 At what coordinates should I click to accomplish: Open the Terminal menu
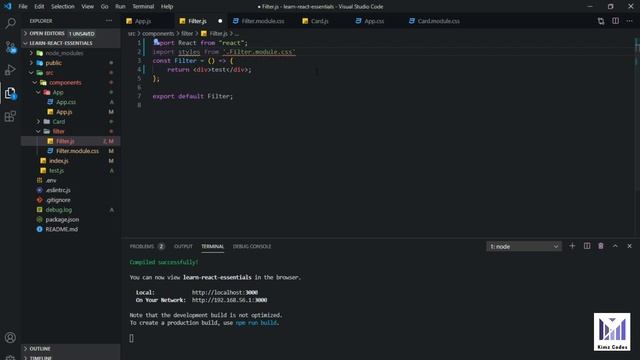[x=143, y=7]
